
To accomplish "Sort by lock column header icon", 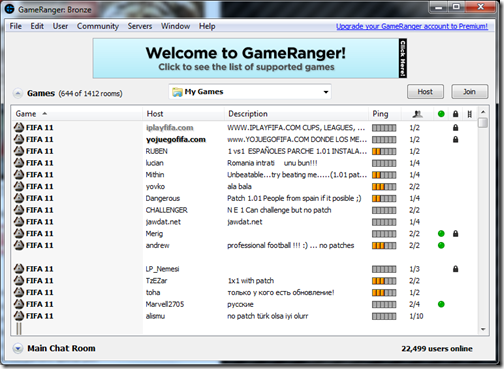I will 455,114.
